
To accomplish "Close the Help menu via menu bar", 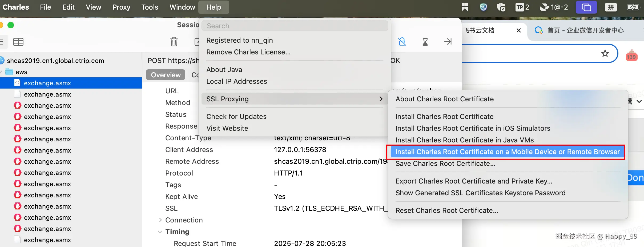I will (214, 7).
